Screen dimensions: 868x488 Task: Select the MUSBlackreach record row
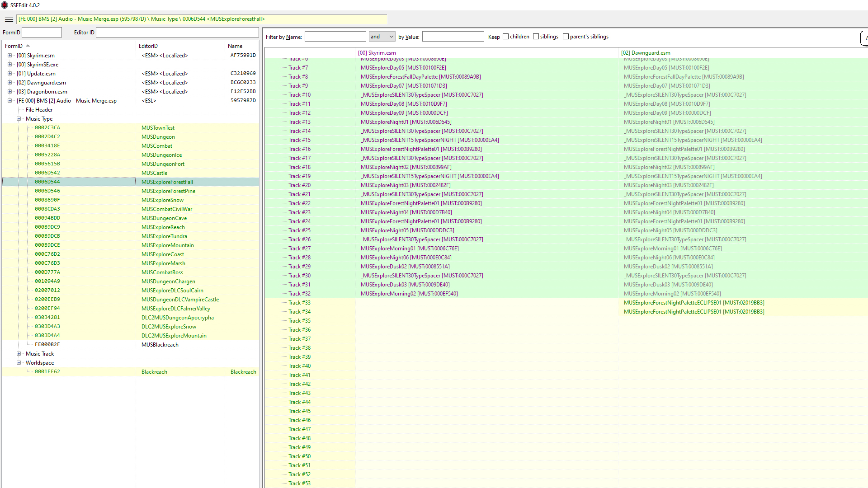click(160, 345)
